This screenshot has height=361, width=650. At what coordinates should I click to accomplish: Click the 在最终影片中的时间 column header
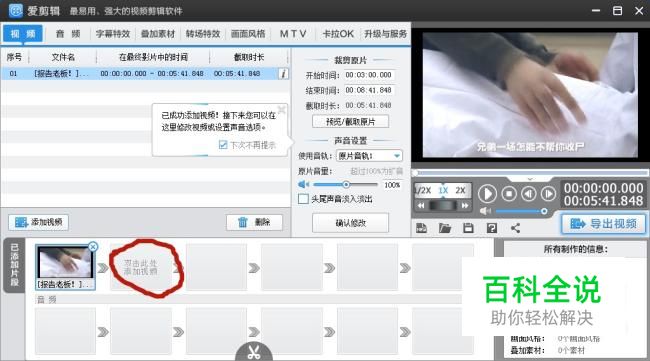[x=153, y=57]
